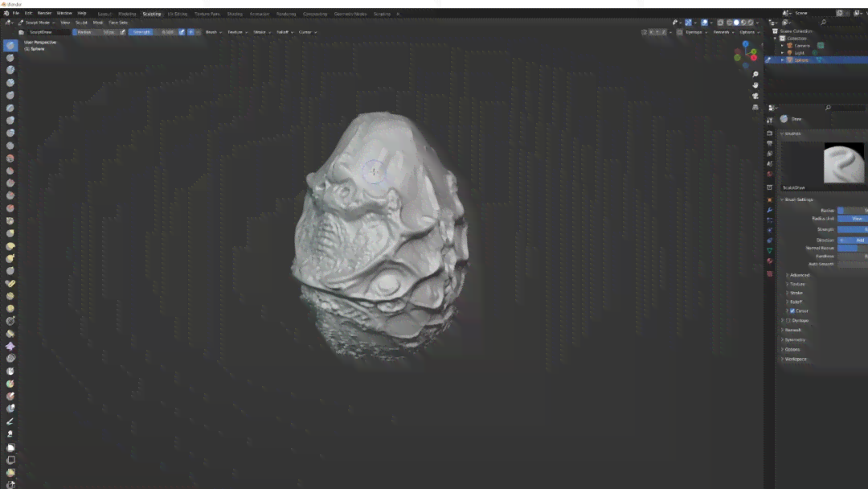Viewport: 868px width, 489px height.
Task: Open the Stroke dropdown in header
Action: (262, 32)
